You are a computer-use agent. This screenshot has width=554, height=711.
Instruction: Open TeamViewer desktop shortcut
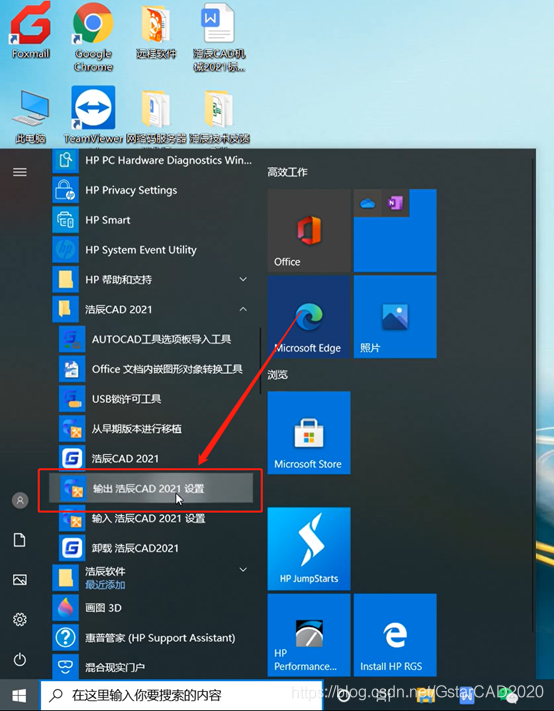tap(93, 116)
